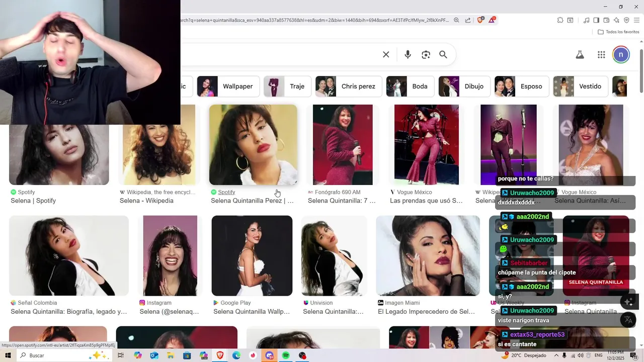The image size is (644, 362).
Task: Open Outlook from the taskbar
Action: tap(154, 355)
